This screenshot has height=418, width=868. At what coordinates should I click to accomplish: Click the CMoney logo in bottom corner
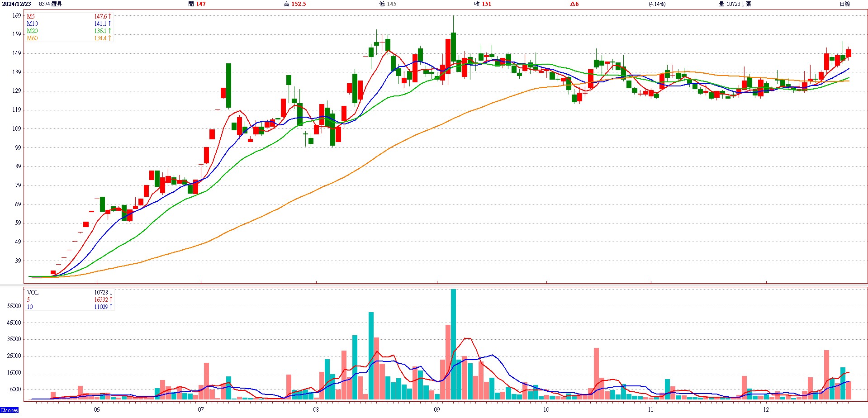pos(9,410)
